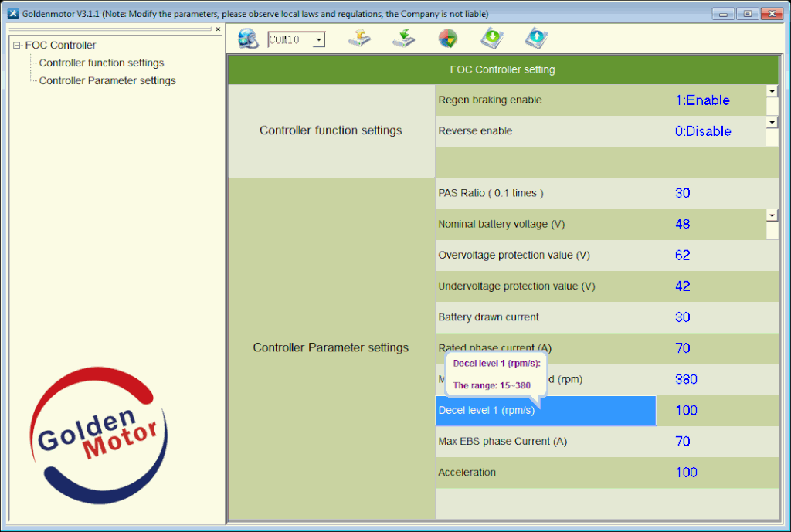Viewport: 791px width, 532px height.
Task: Open the Regen braking enable dropdown arrow
Action: coord(771,91)
